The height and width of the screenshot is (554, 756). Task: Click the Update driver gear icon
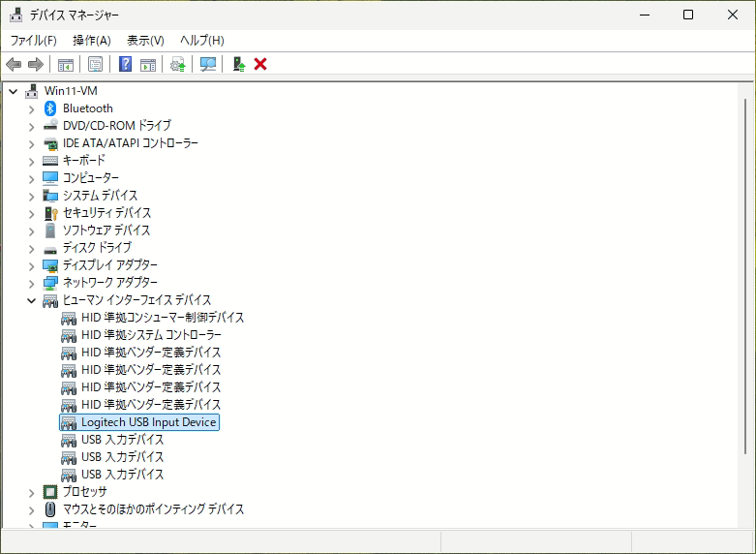(178, 64)
